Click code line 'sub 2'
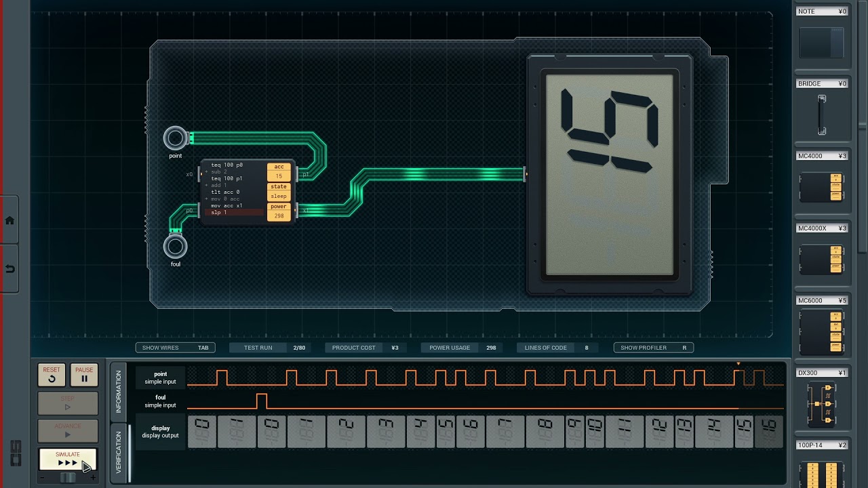This screenshot has height=488, width=868. [219, 171]
